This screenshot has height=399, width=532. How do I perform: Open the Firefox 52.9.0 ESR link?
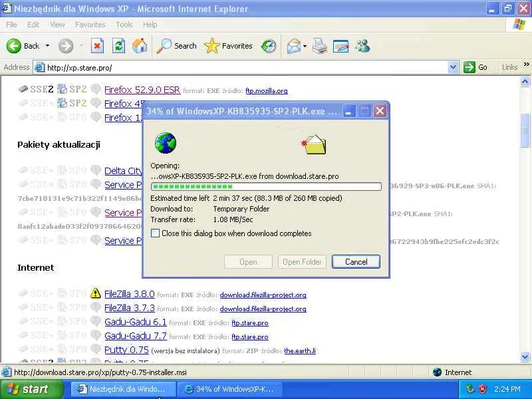pos(142,90)
